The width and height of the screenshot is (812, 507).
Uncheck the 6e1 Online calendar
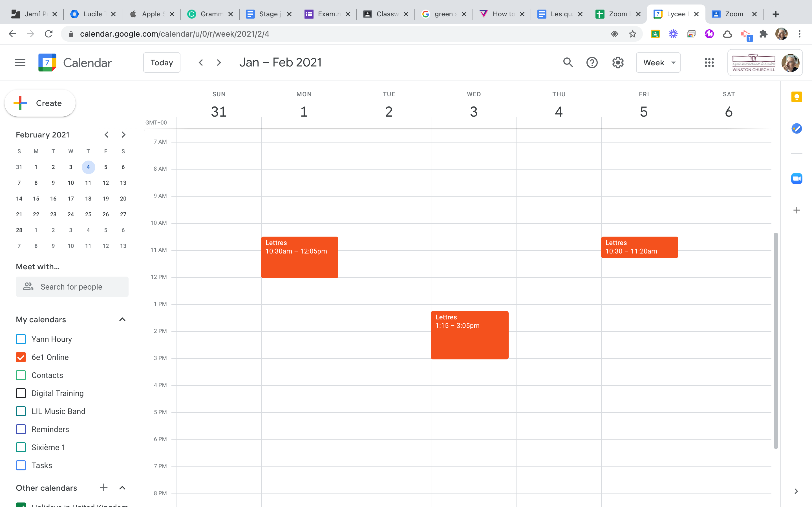[21, 357]
